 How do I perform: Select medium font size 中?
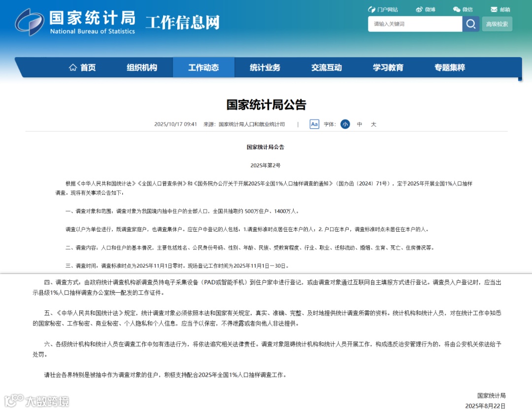359,124
